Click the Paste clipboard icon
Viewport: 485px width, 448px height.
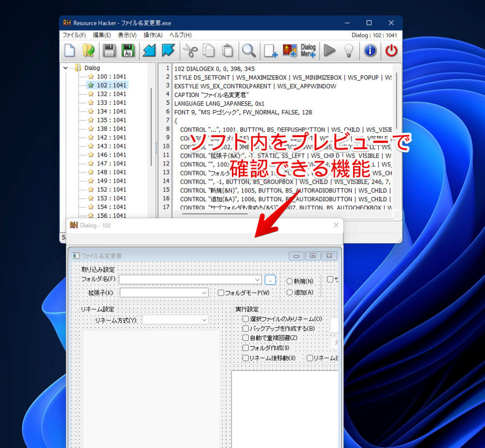227,50
